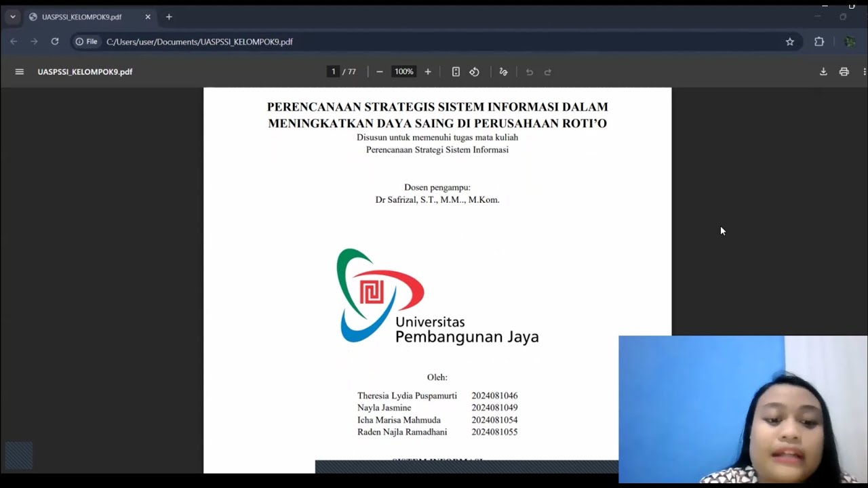
Task: Download the PDF file
Action: (x=823, y=72)
